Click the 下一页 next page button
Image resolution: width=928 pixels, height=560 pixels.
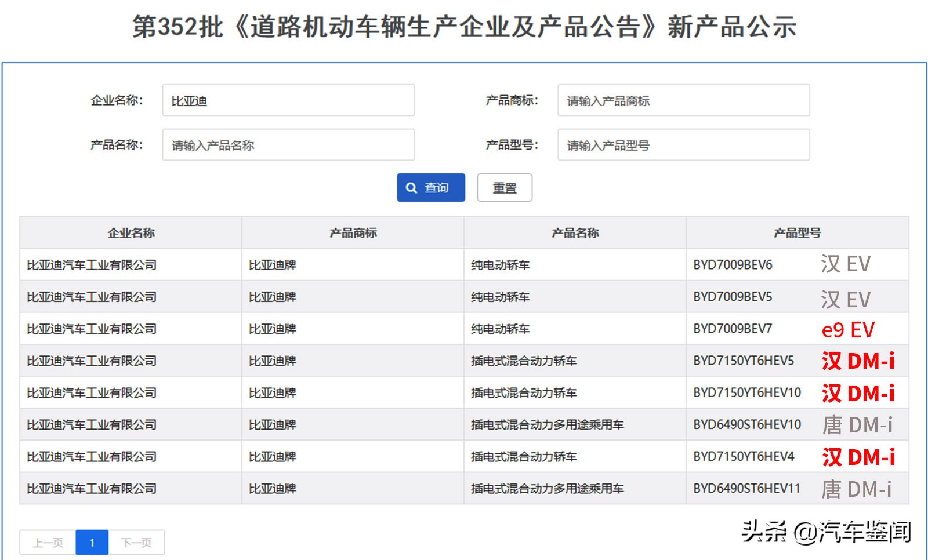(136, 543)
